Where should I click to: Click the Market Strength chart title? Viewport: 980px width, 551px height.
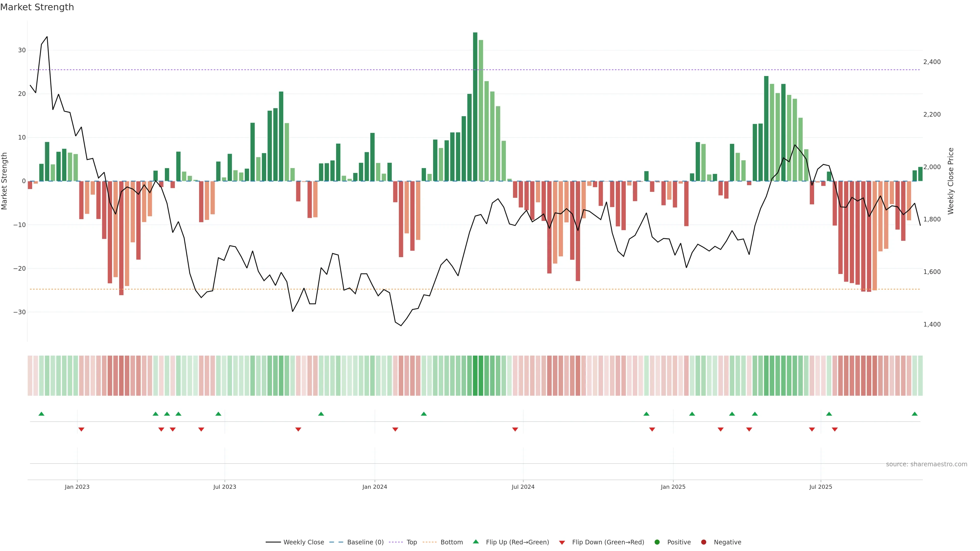(37, 7)
